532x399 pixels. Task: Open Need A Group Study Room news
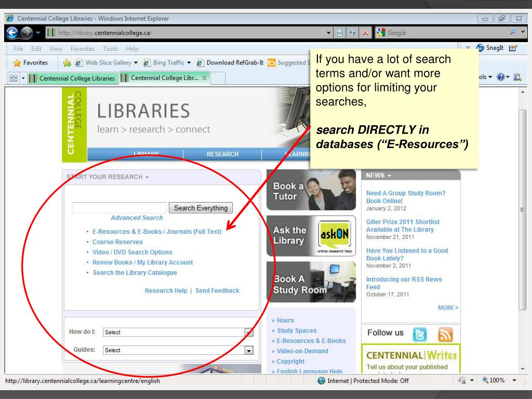[405, 197]
